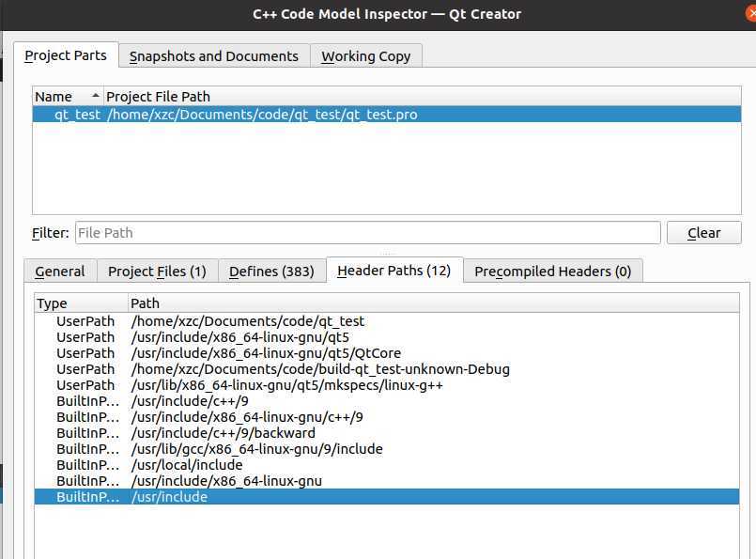Select the /usr/include/x86_64-linux-gnu path row
The image size is (756, 559).
387,480
